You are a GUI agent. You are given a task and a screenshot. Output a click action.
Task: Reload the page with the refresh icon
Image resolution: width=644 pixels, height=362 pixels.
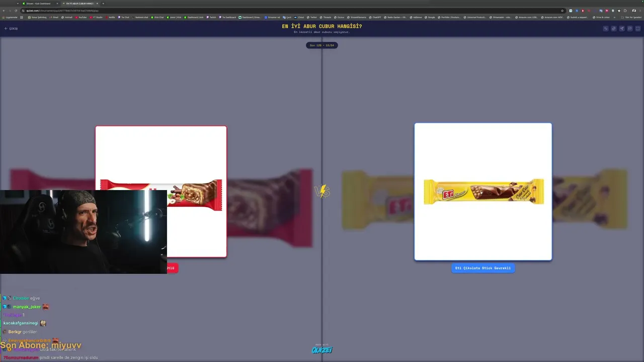(x=16, y=11)
